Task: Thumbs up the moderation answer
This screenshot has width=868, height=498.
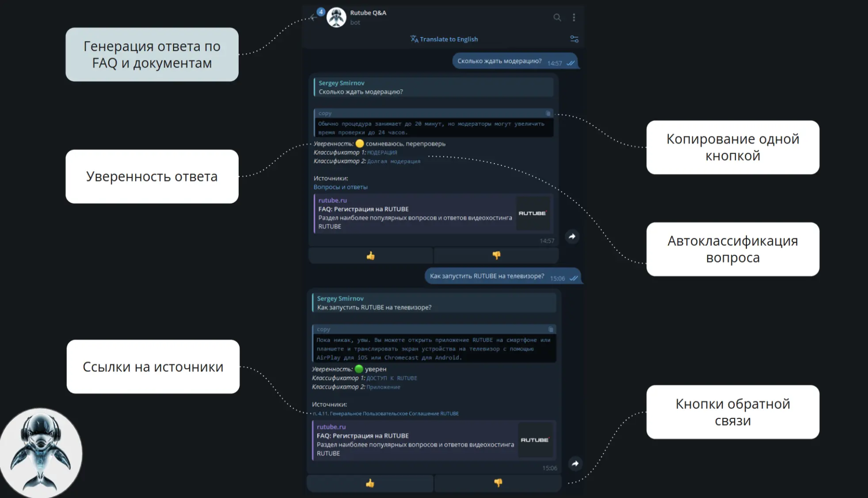Action: (370, 256)
